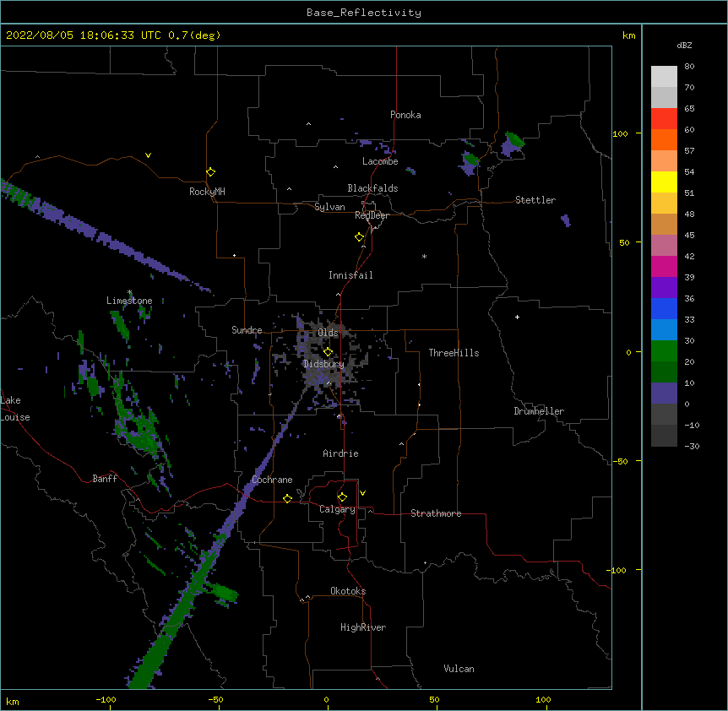Click the Airdrie city label
This screenshot has height=711, width=728.
coord(340,453)
